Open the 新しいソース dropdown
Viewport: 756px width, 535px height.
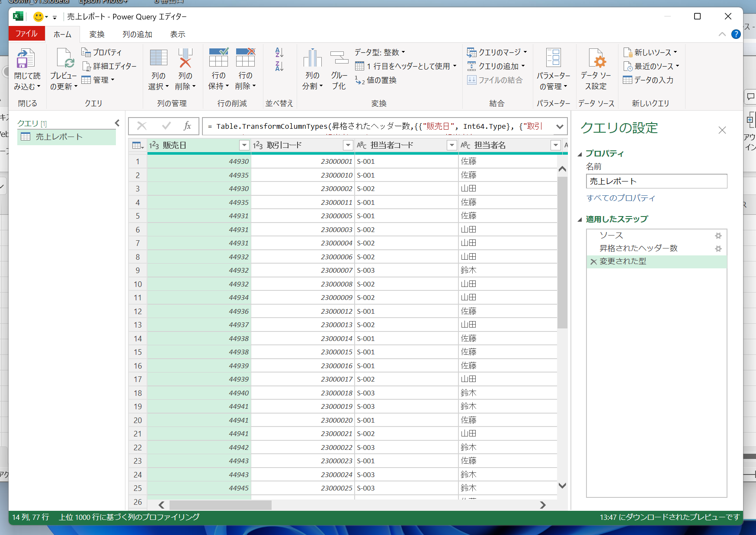click(650, 52)
